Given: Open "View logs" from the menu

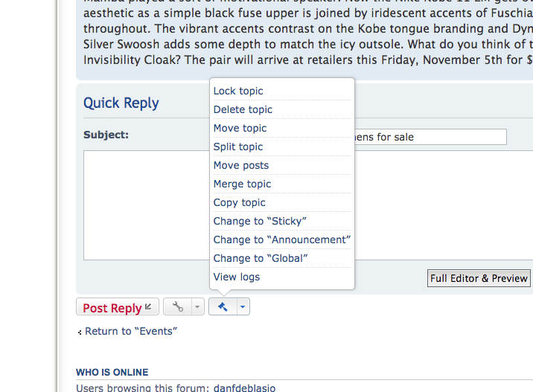Looking at the screenshot, I should click(237, 277).
